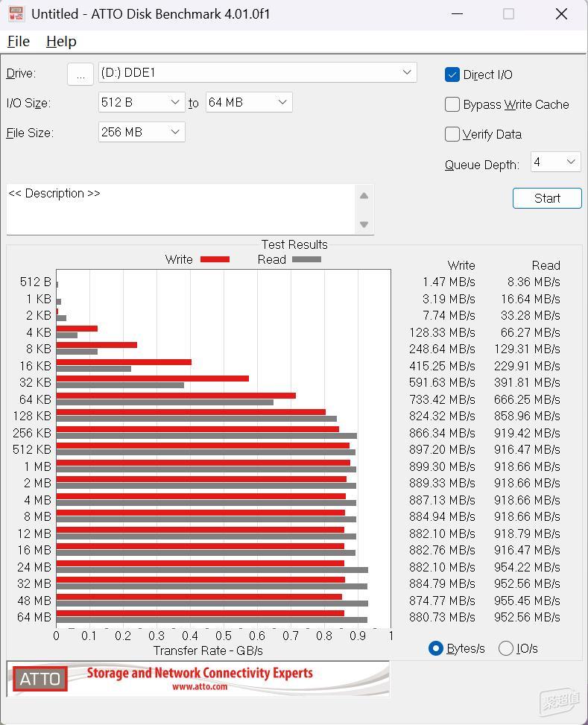Image resolution: width=588 pixels, height=725 pixels.
Task: Disable the Direct I/O checkbox
Action: click(452, 75)
